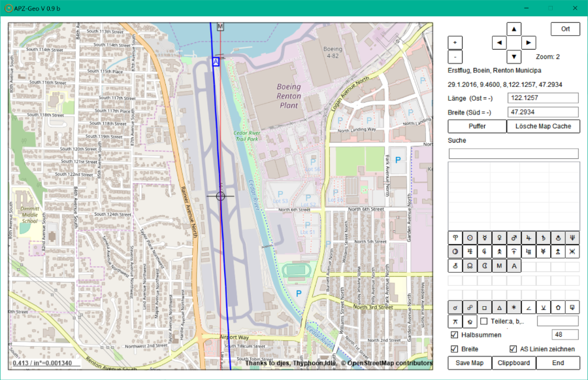Toggle the opposition aspect button

[470, 307]
